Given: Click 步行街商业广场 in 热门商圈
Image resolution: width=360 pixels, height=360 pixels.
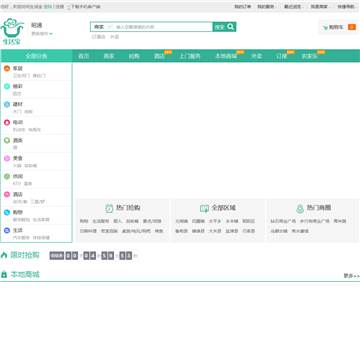Looking at the screenshot, I should 314,221.
